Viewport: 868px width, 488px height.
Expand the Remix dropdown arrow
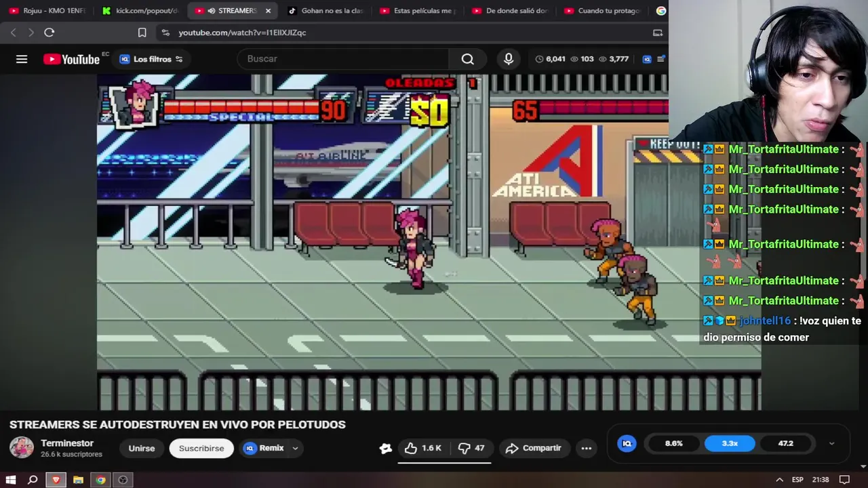[x=295, y=448]
